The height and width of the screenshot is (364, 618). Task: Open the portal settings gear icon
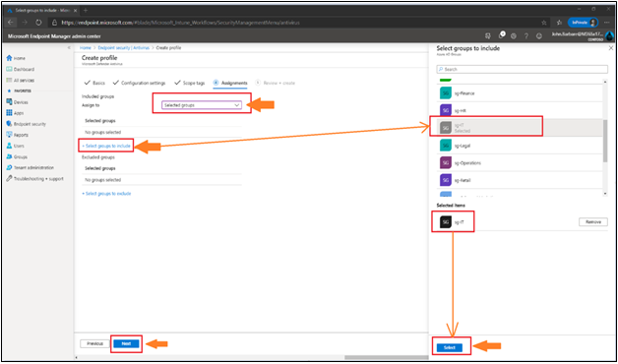point(514,35)
